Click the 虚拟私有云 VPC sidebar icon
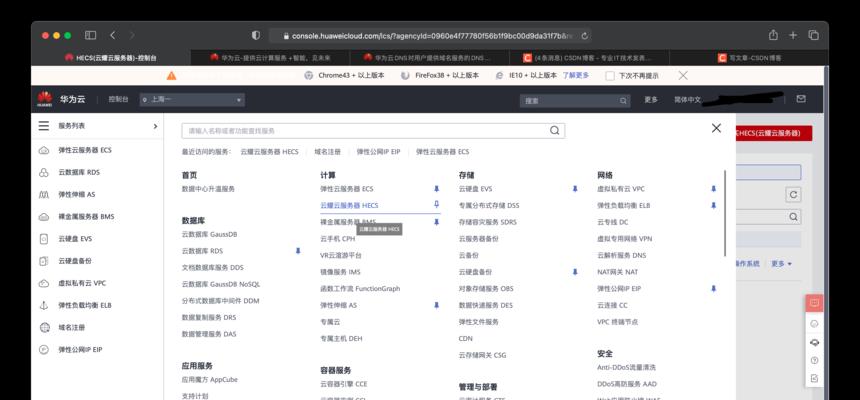This screenshot has width=860, height=400. click(44, 283)
